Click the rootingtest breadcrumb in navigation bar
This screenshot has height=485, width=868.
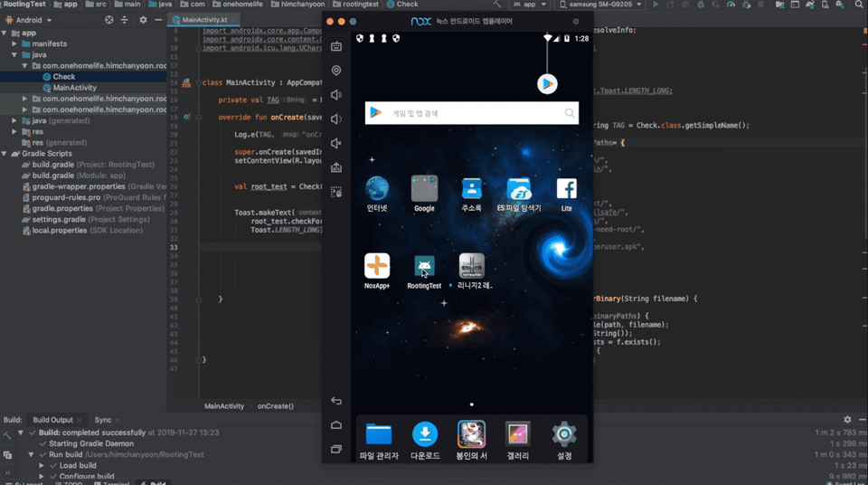click(355, 4)
